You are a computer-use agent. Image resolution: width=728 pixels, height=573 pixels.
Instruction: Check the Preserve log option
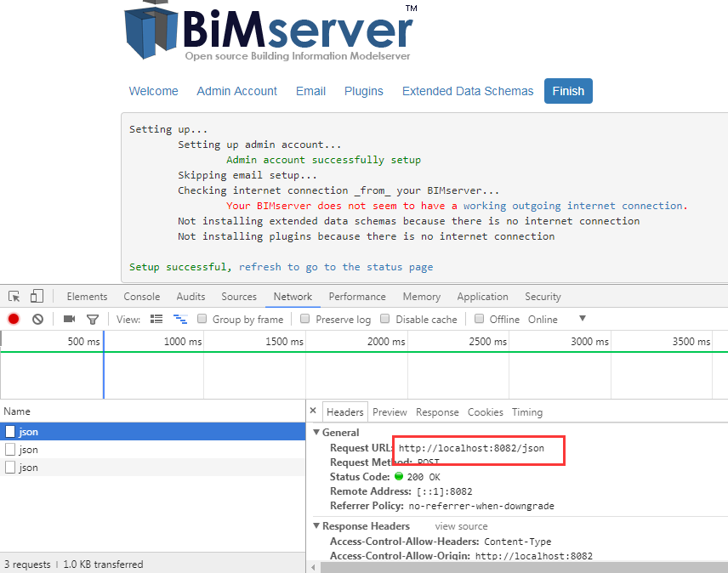point(304,319)
